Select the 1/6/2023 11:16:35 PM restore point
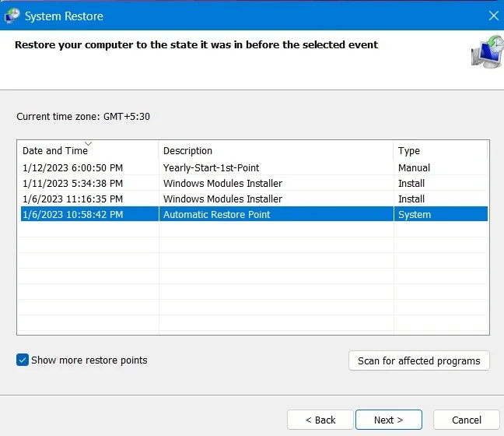 73,199
